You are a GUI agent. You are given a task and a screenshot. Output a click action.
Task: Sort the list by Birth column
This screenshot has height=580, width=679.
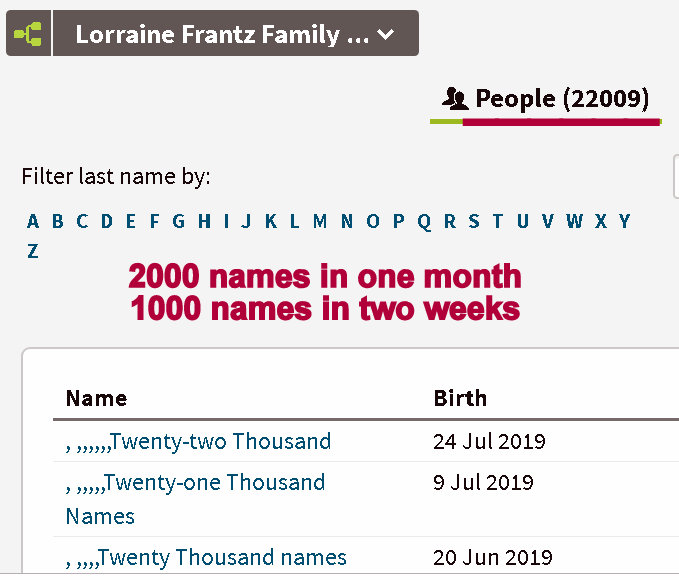[460, 398]
